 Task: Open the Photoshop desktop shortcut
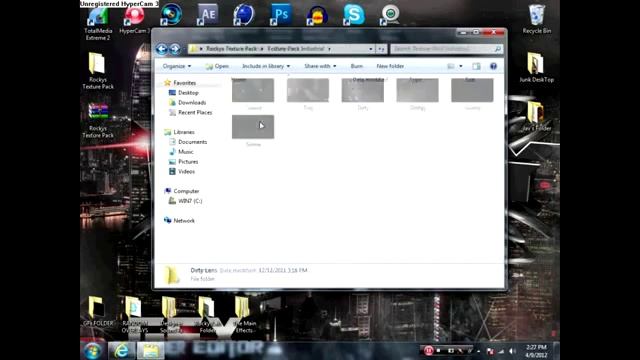coord(281,15)
